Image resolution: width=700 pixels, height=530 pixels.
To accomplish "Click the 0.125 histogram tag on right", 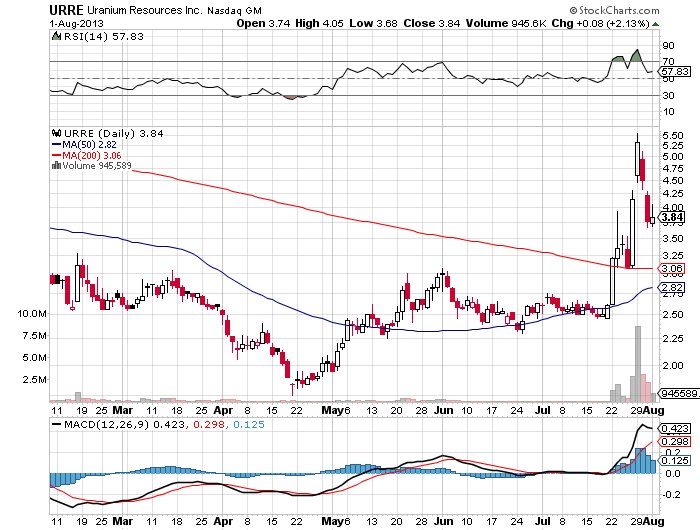I will tap(675, 461).
